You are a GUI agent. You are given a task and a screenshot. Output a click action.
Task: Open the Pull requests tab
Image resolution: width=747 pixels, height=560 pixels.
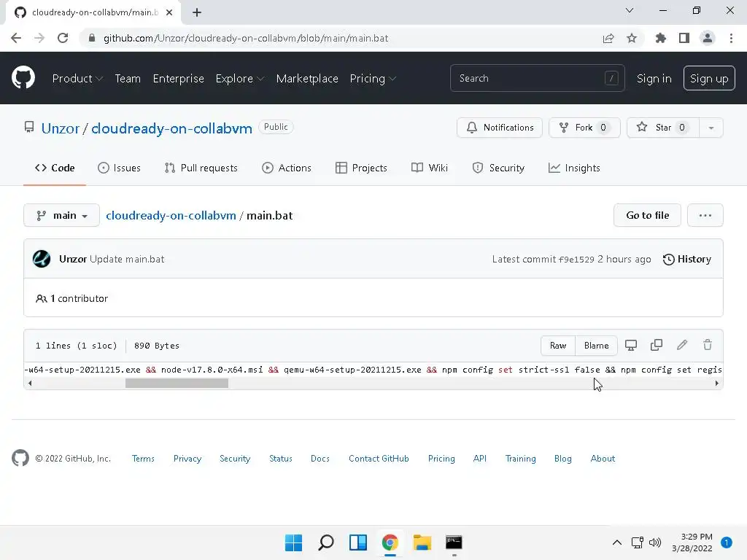pyautogui.click(x=201, y=168)
